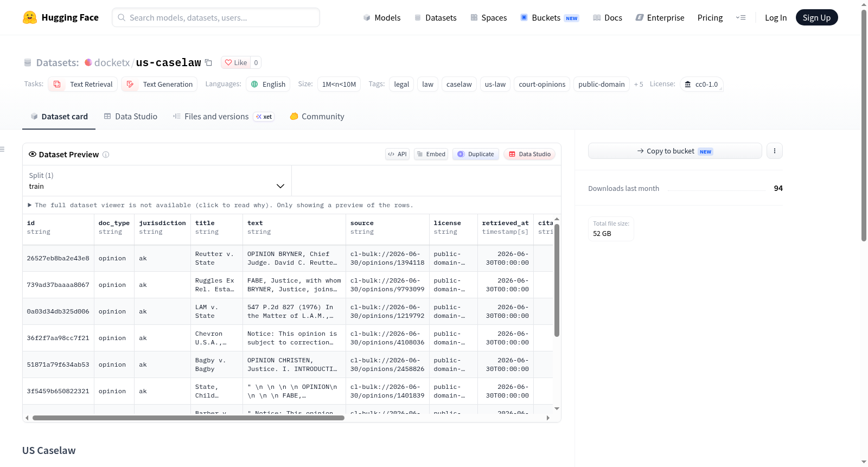Click the id cell 26527eb8ba2e43e8
Screen dimensions: 868x467
point(58,258)
